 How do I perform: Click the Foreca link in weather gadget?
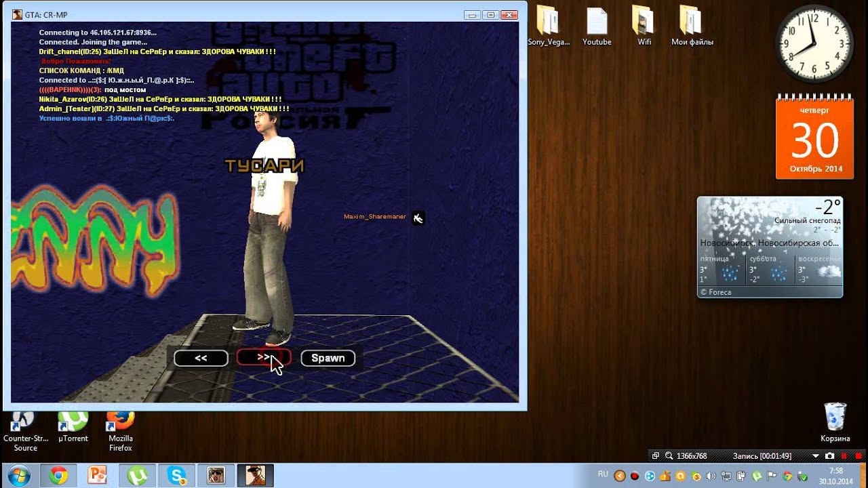point(715,292)
